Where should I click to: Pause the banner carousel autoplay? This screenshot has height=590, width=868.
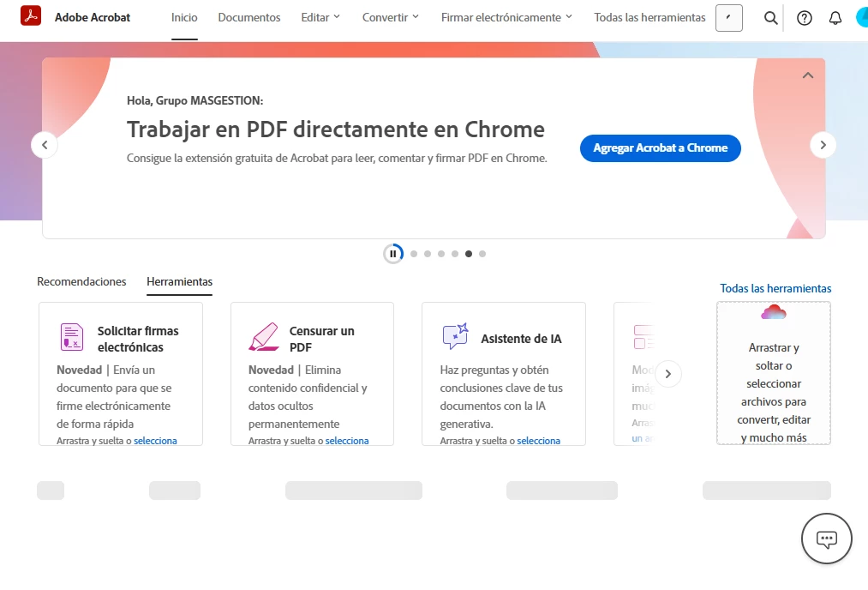(393, 254)
